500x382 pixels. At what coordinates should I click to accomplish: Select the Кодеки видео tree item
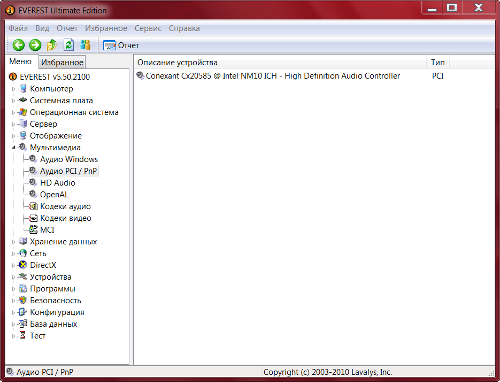click(66, 218)
